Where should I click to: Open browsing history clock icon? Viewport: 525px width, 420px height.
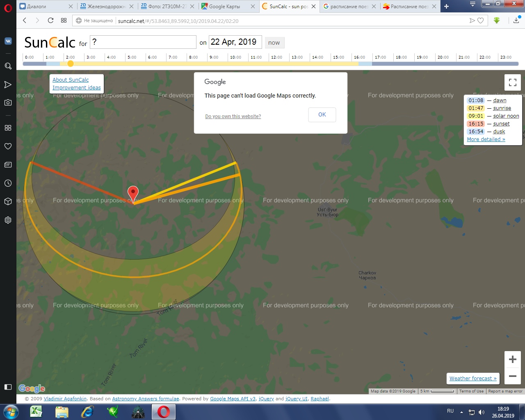(8, 183)
